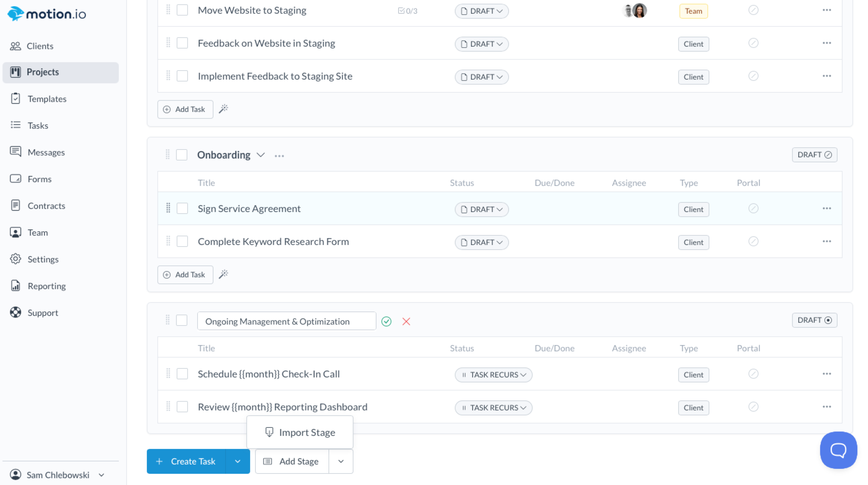Click the magic wand in Onboarding stage
This screenshot has height=485, width=868.
223,274
